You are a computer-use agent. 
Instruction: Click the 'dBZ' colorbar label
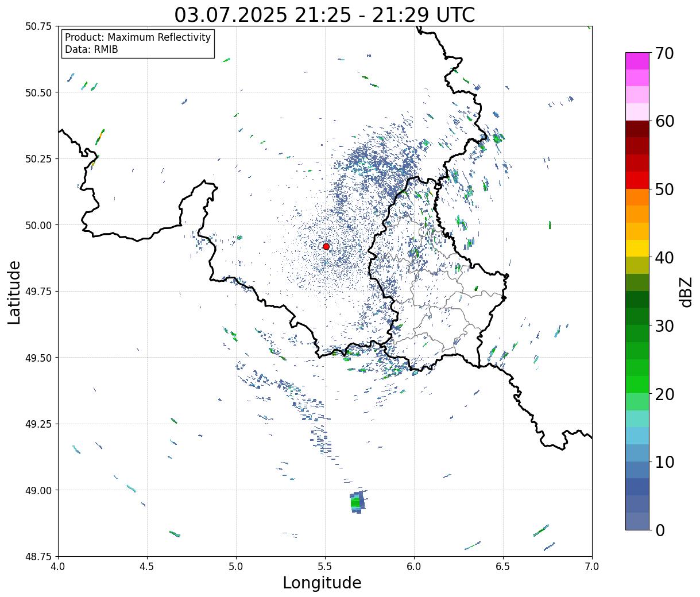point(686,292)
